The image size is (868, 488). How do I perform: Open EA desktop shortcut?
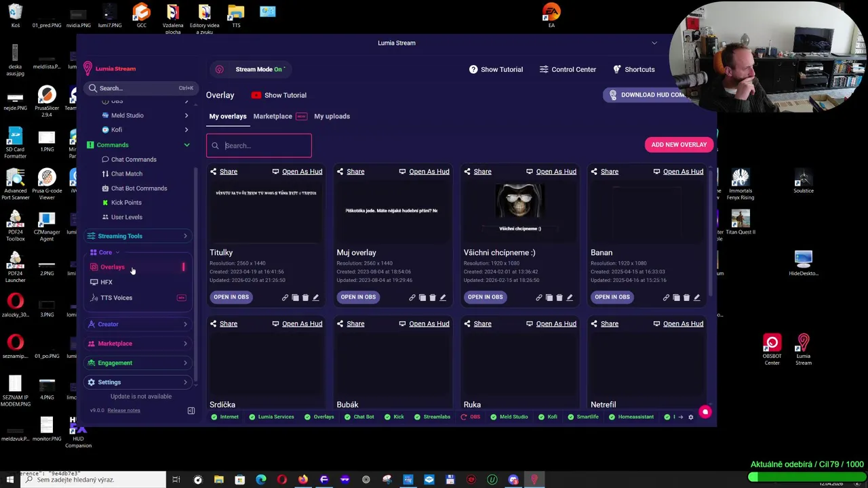coord(551,16)
